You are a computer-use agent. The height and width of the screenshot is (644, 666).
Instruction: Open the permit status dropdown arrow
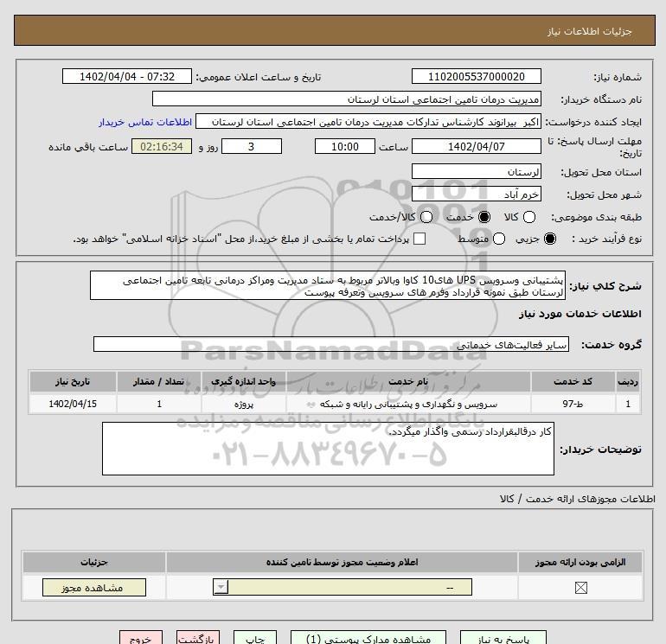tap(221, 588)
